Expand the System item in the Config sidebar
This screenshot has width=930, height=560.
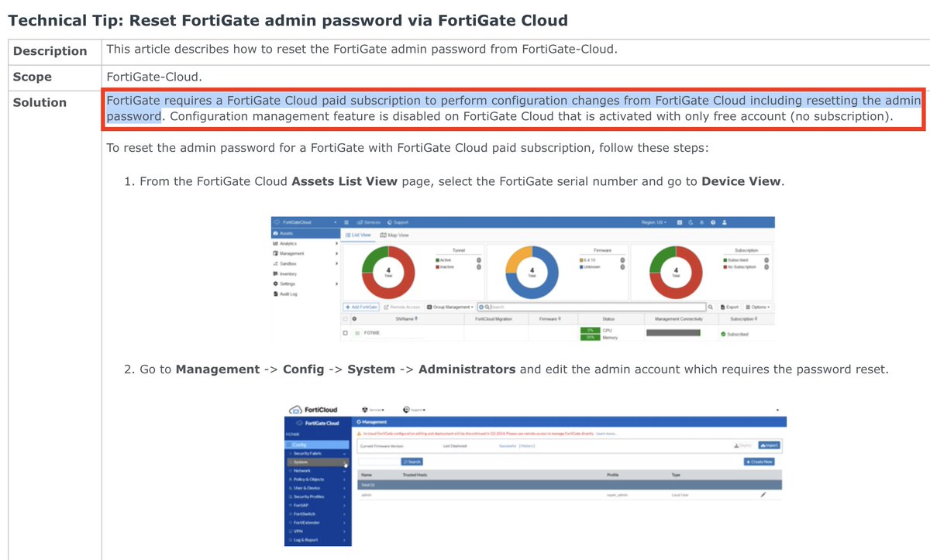(x=318, y=462)
